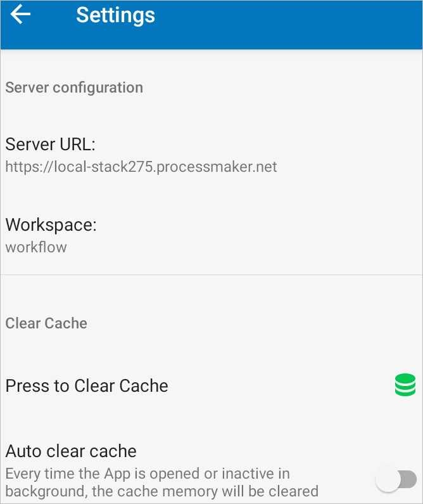Tap the "Workspace:" label text
The image size is (423, 504).
click(51, 225)
